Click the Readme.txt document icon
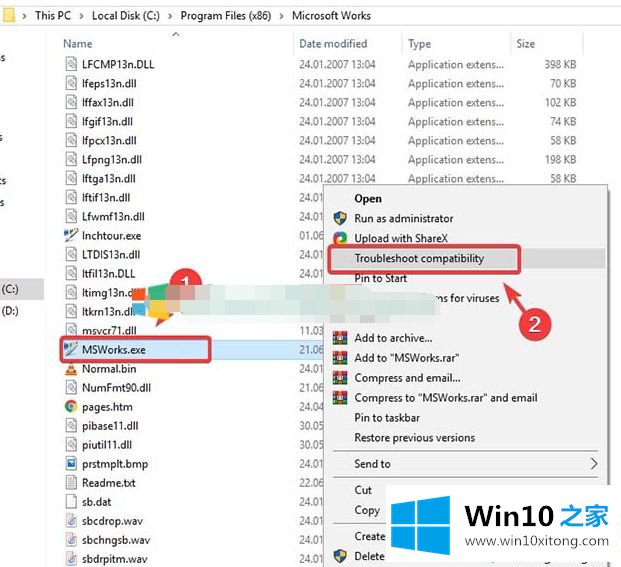Screen dimensions: 621x567 pyautogui.click(x=71, y=482)
